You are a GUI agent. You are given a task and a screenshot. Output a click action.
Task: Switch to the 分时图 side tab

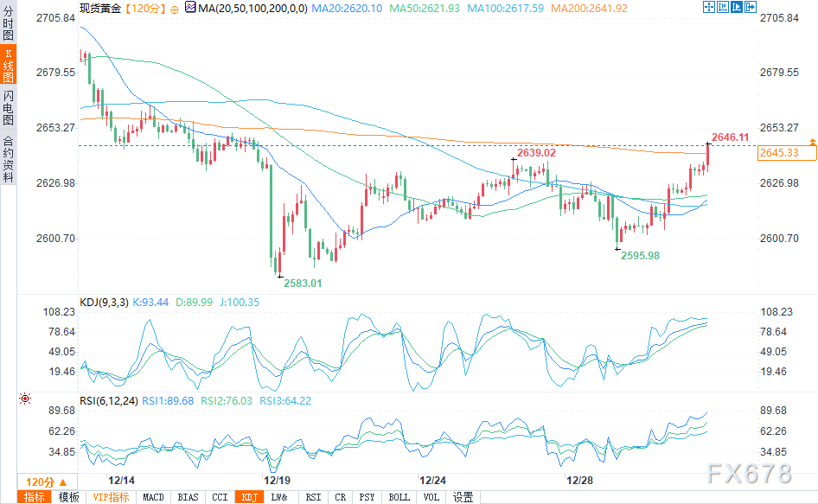9,23
